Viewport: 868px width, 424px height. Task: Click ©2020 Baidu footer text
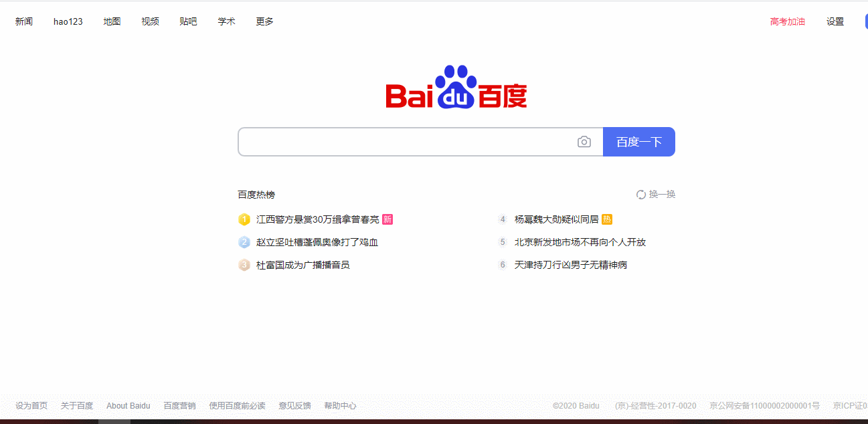point(576,406)
